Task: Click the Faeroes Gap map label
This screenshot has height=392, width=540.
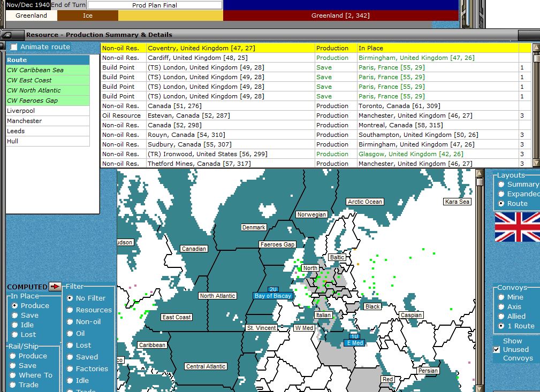Action: (278, 244)
